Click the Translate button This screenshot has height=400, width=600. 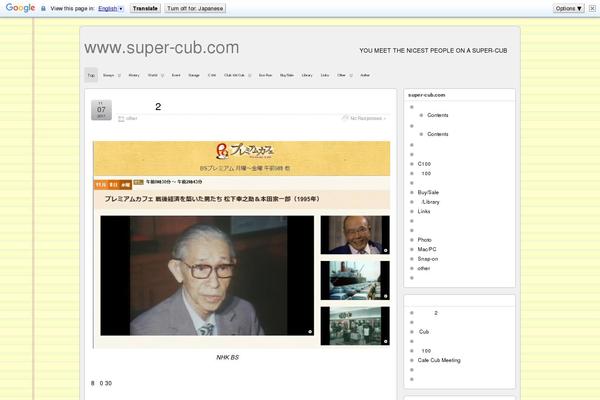point(145,8)
